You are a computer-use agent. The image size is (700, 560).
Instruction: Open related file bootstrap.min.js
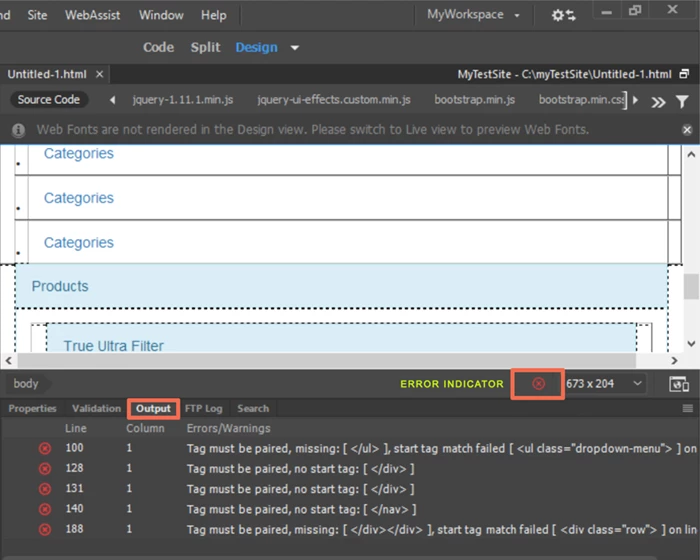(x=475, y=100)
